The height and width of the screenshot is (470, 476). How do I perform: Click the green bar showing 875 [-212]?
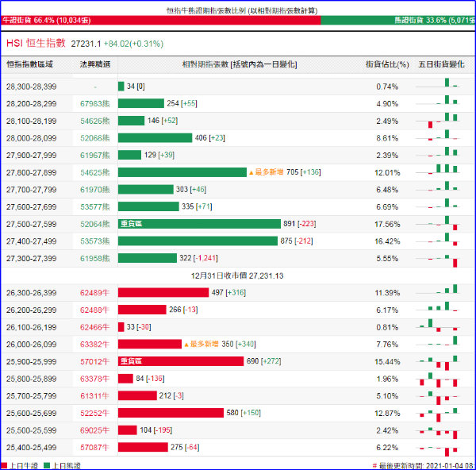point(198,241)
